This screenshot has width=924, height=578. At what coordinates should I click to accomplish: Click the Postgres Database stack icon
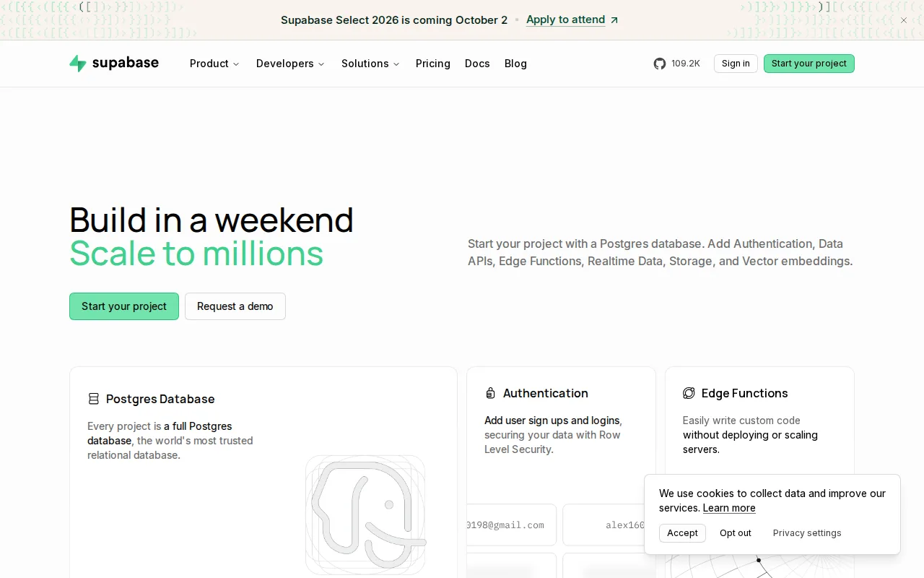[x=94, y=399]
